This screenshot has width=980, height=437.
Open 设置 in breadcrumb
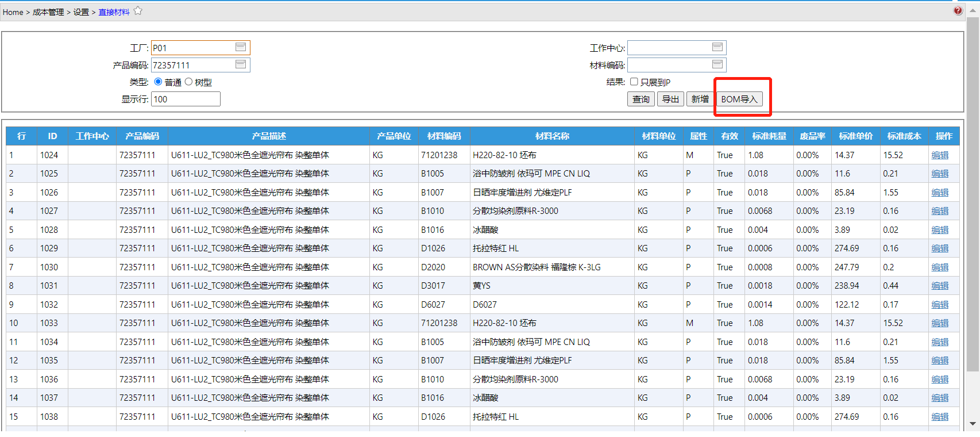pyautogui.click(x=81, y=12)
